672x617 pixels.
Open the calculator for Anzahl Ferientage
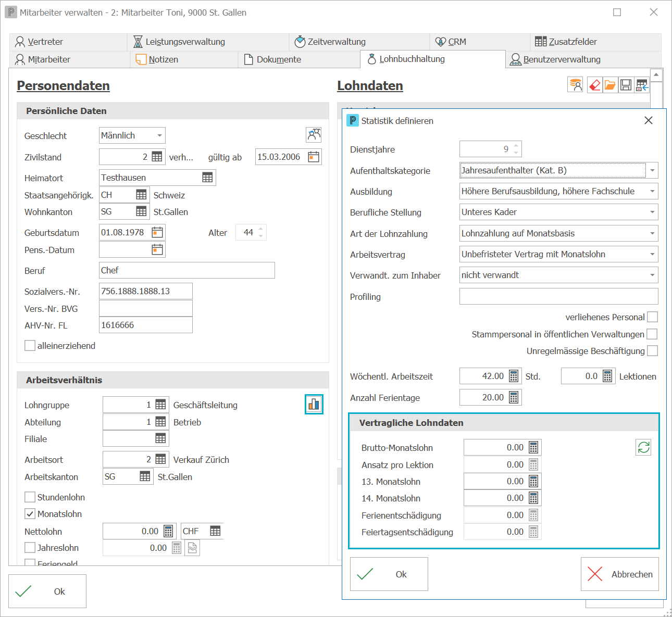514,397
